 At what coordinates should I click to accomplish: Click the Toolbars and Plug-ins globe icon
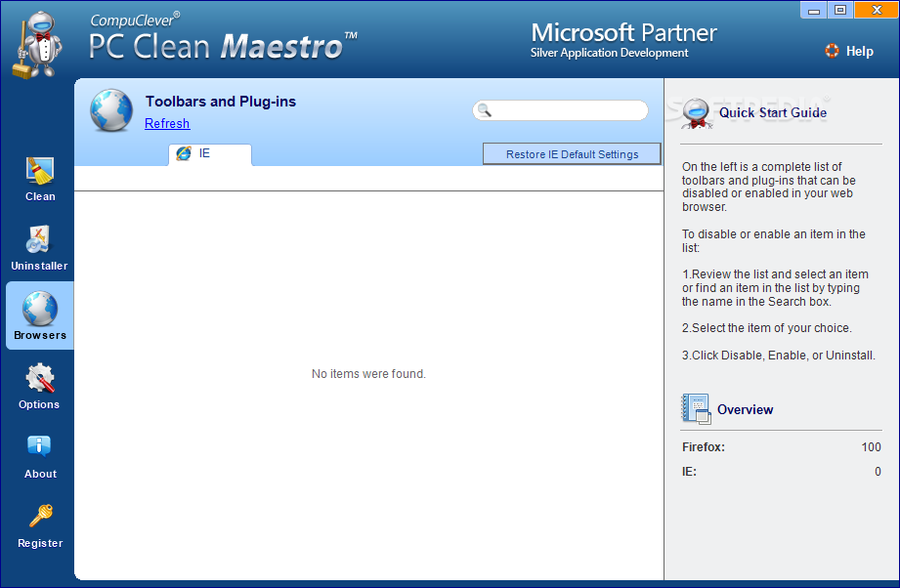pos(111,110)
